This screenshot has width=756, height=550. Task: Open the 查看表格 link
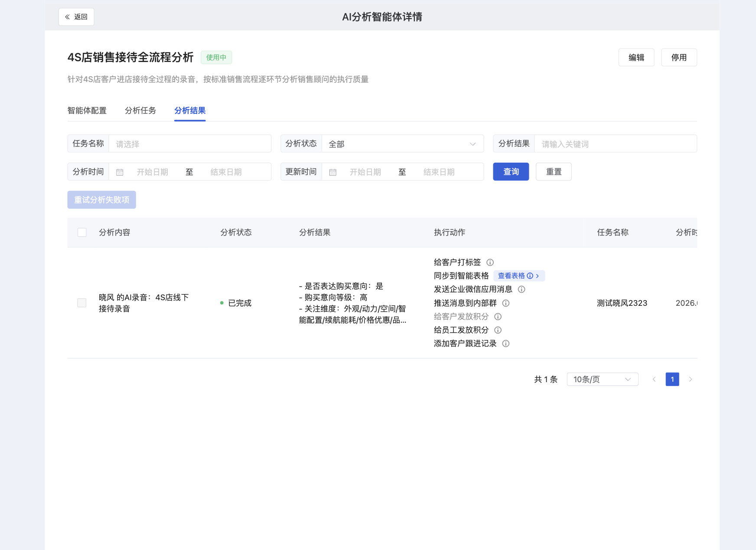click(519, 276)
